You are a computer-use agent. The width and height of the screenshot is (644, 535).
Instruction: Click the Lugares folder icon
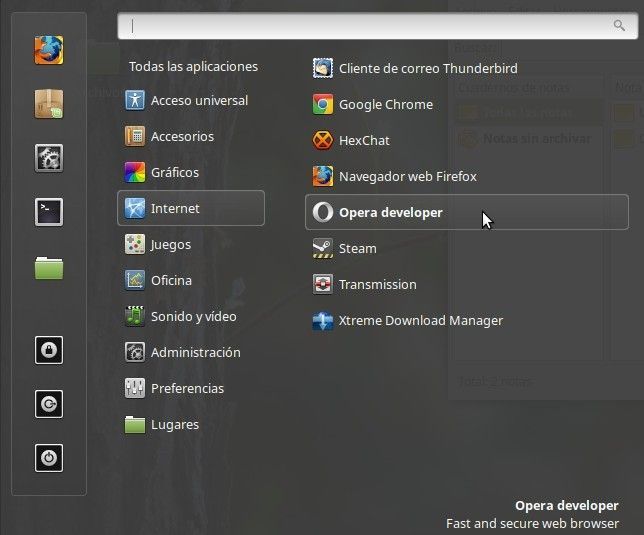(x=135, y=425)
